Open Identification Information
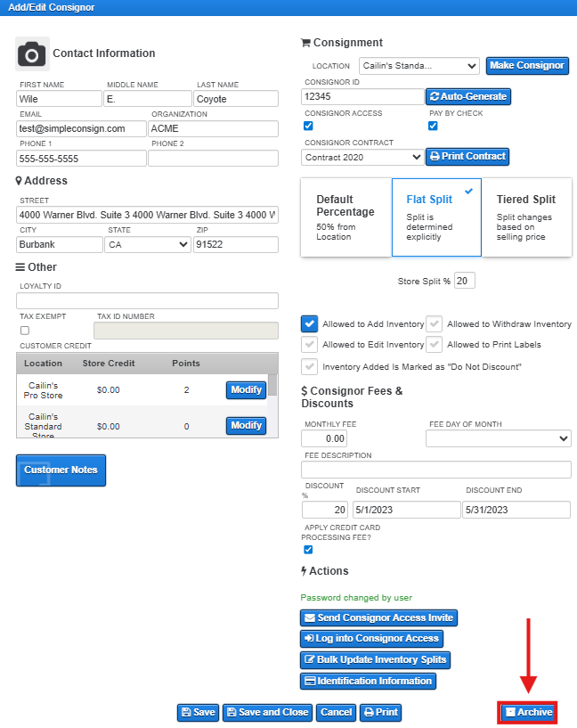The height and width of the screenshot is (728, 577). coord(368,681)
